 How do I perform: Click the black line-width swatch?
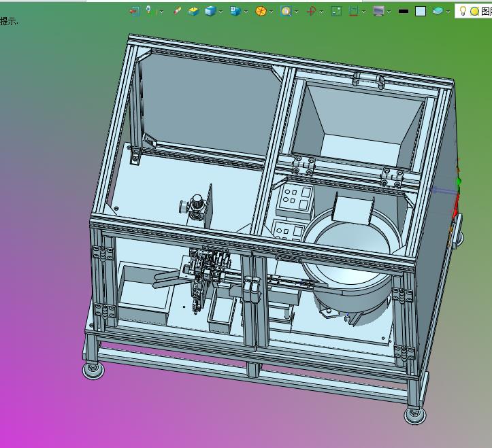pos(404,12)
